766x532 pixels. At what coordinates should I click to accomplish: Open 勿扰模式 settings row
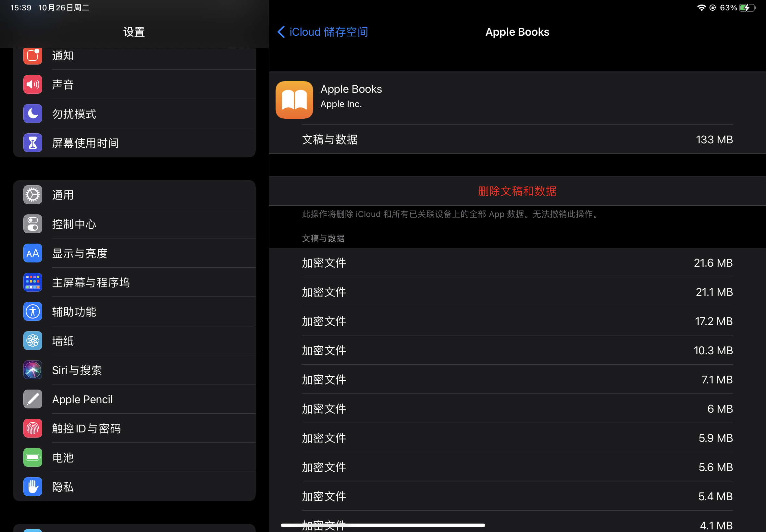(x=134, y=114)
